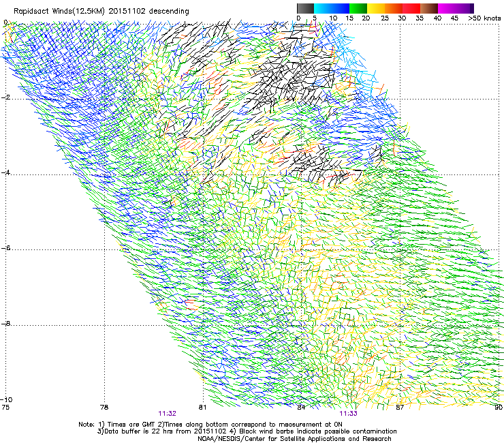Click the 11:33 overpass time label

point(349,414)
